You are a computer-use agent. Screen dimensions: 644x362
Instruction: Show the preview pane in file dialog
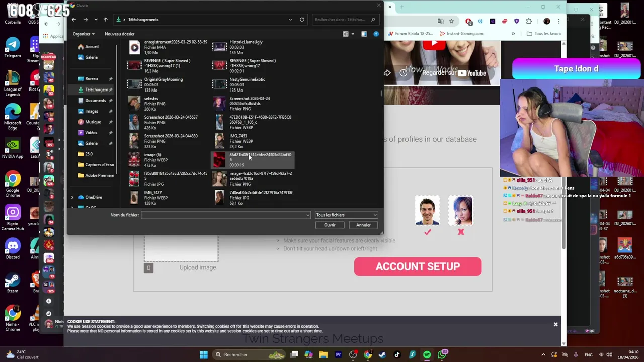(364, 34)
